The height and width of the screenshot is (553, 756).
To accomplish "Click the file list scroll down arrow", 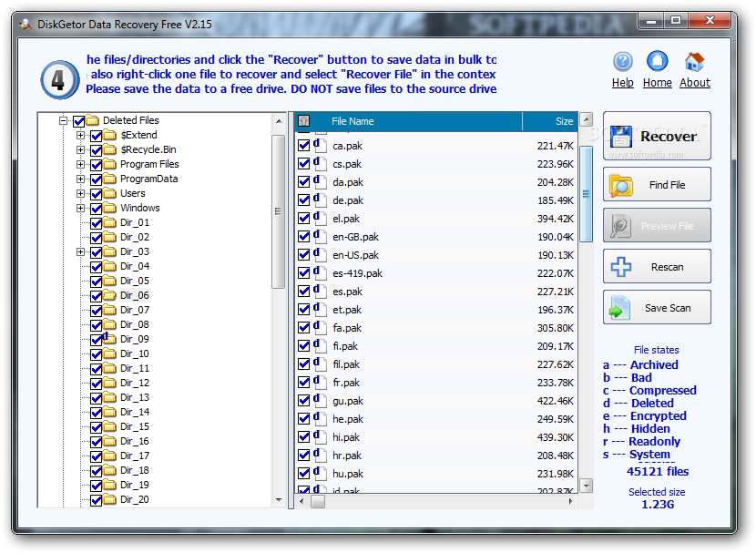I will point(586,486).
